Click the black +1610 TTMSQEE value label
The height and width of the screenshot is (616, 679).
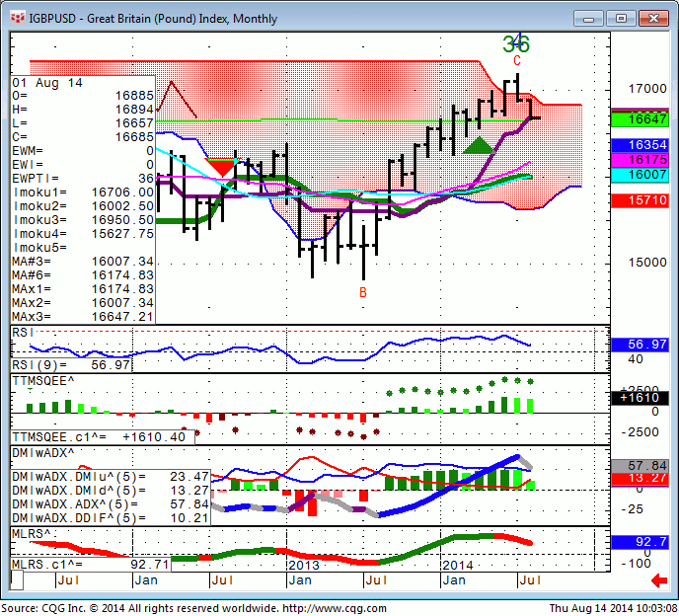pyautogui.click(x=640, y=397)
